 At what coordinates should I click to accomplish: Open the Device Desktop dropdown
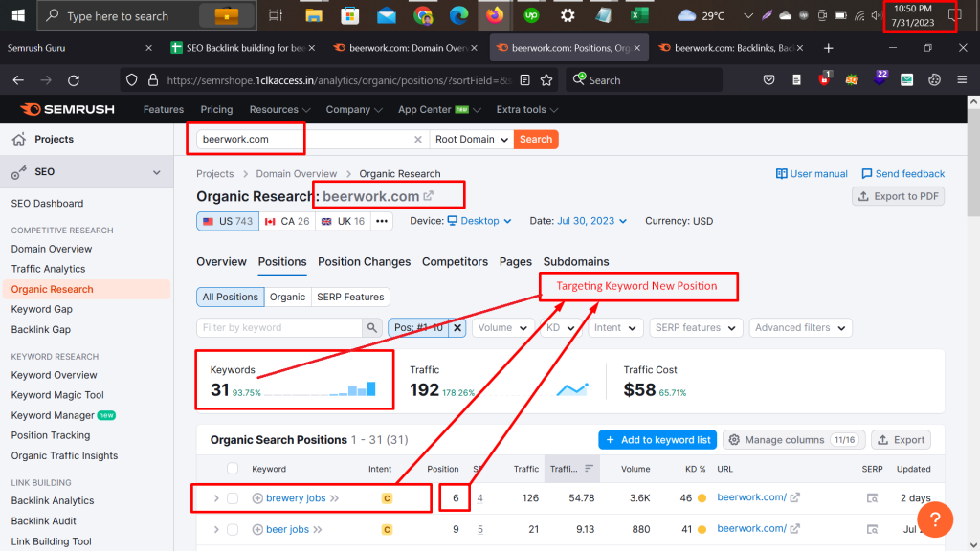coord(479,221)
